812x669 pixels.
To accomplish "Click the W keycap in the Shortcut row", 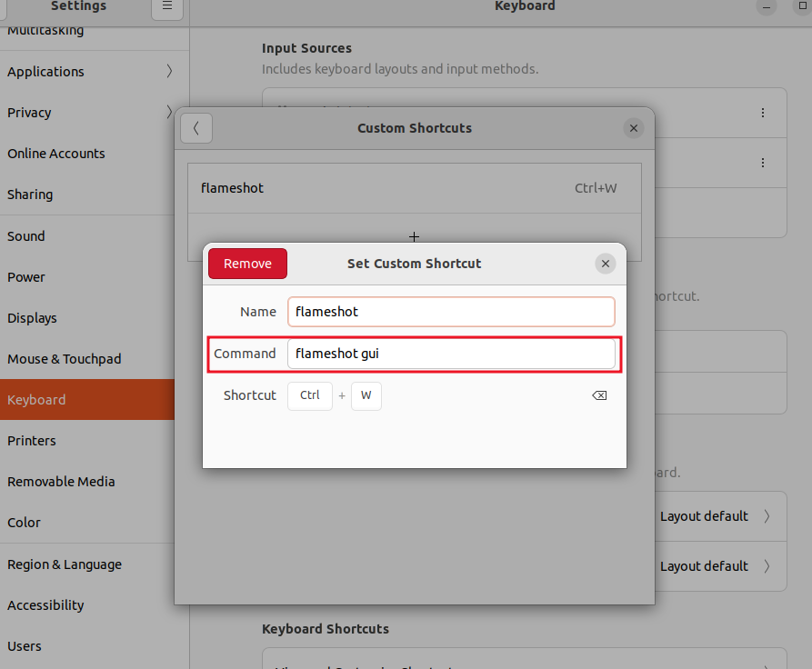I will [366, 395].
